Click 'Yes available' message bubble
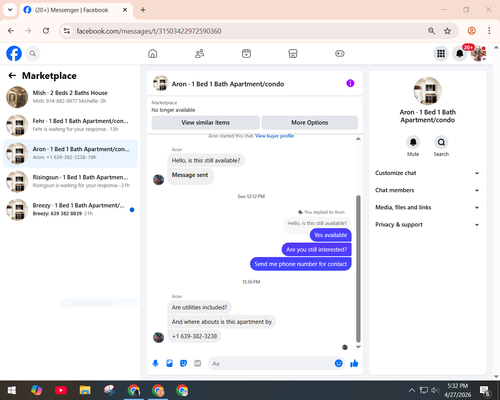This screenshot has height=400, width=500. [331, 235]
